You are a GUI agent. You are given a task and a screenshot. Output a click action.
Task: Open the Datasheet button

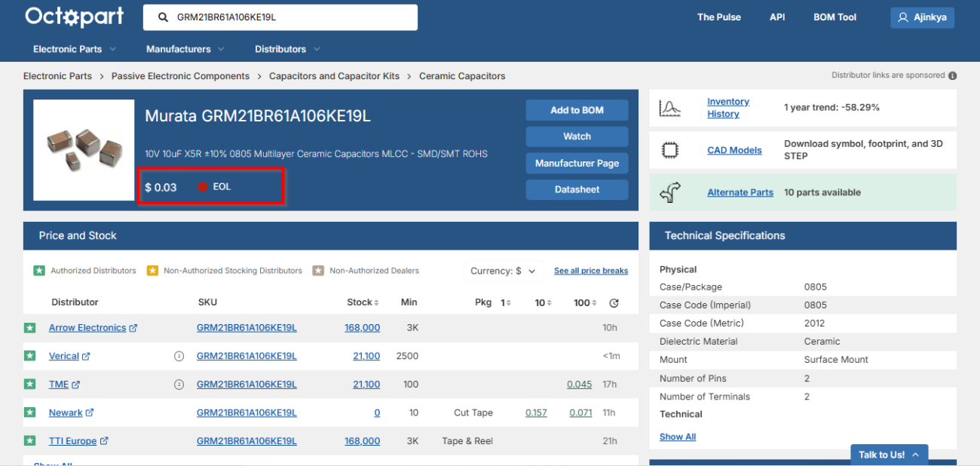[577, 189]
